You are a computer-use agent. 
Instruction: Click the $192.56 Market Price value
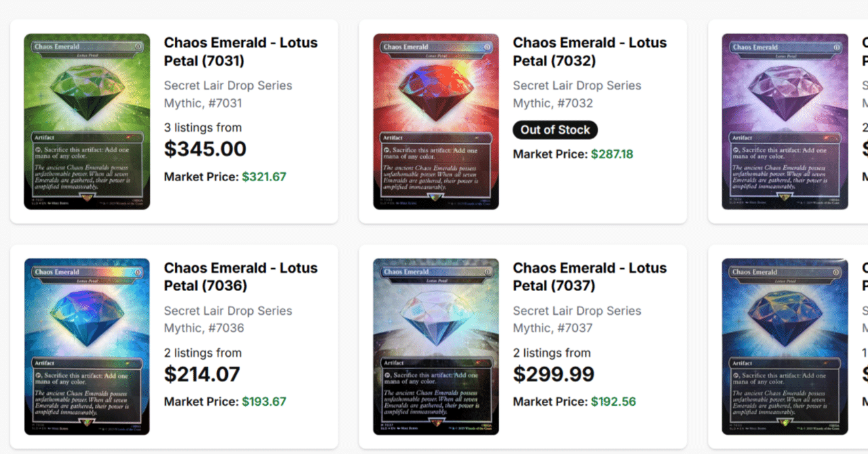[613, 401]
